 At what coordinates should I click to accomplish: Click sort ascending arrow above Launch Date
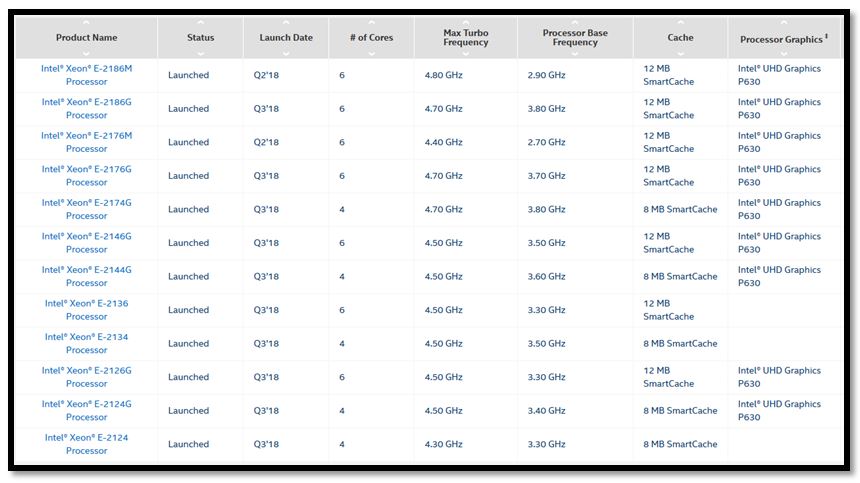click(x=285, y=22)
